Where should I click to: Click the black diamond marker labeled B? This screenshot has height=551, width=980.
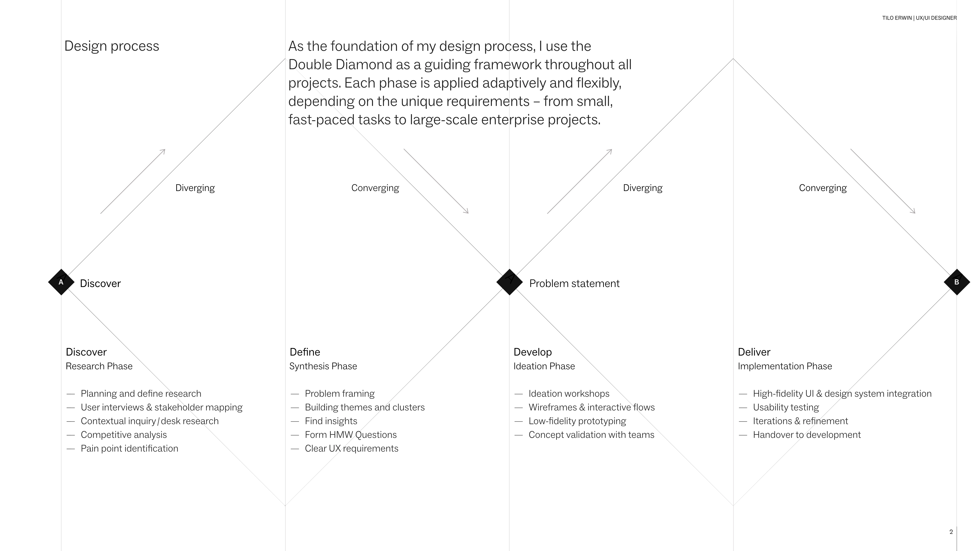(x=956, y=282)
